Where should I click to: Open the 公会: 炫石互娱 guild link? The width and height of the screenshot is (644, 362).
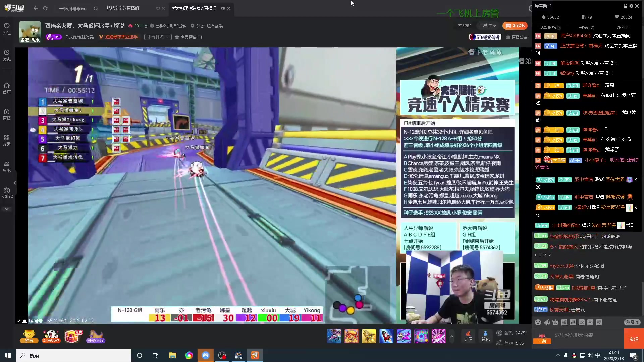pyautogui.click(x=207, y=26)
